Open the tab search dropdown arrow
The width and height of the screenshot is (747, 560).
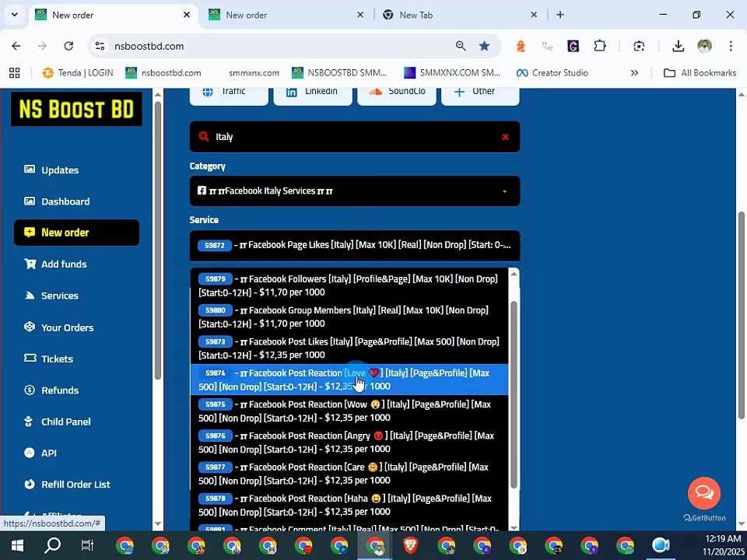[15, 15]
